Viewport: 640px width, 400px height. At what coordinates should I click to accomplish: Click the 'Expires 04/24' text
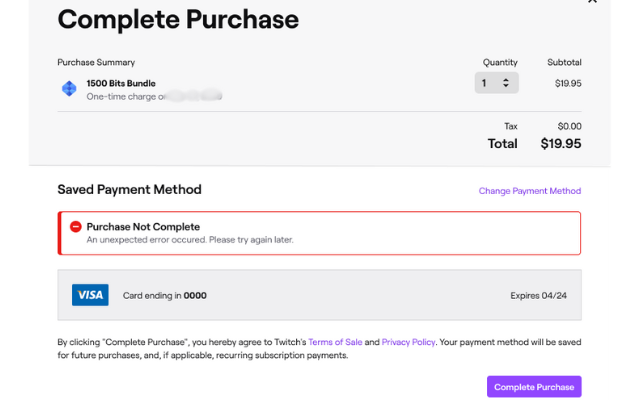[x=538, y=296]
